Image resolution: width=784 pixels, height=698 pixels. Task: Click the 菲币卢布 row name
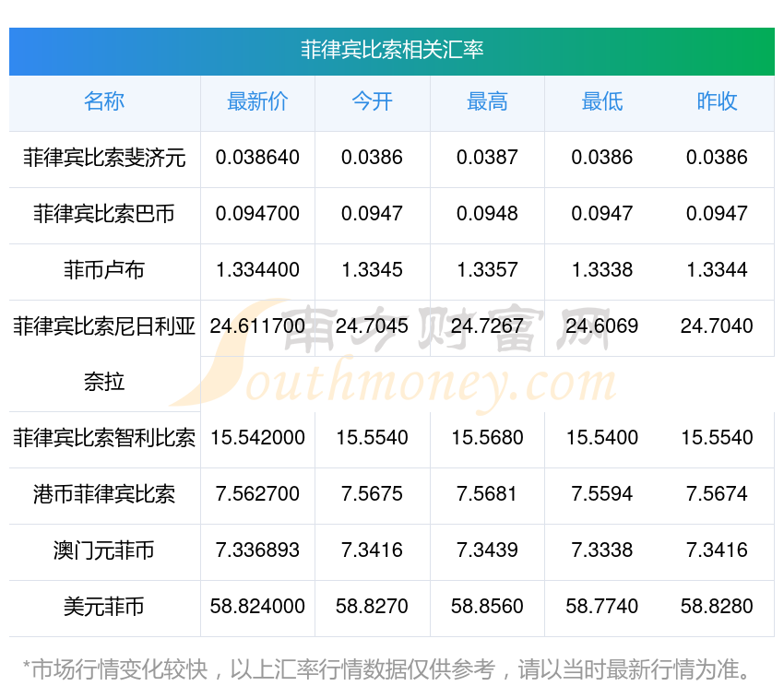pos(104,270)
